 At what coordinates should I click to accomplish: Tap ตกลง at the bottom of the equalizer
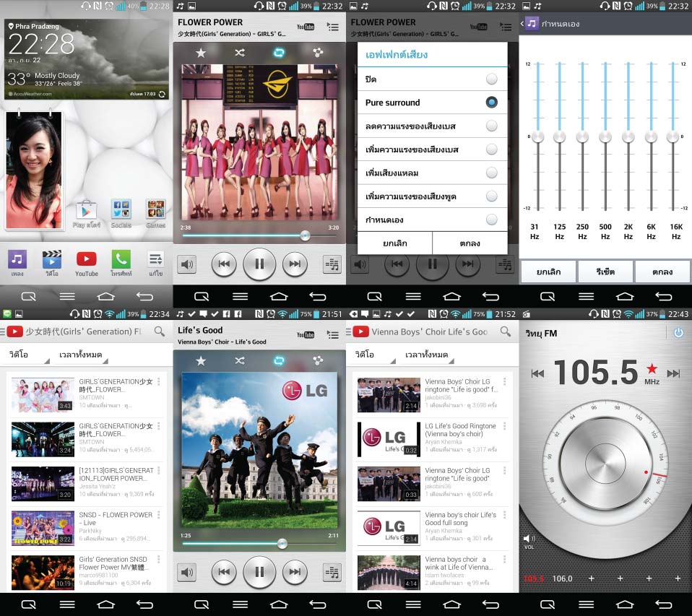(x=662, y=272)
